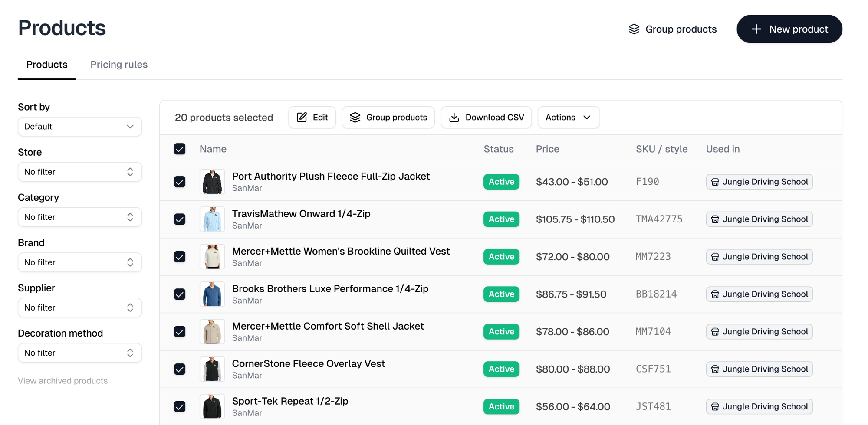
Task: Open CornerStone Fleece Overlay Vest thumbnail
Action: tap(212, 369)
